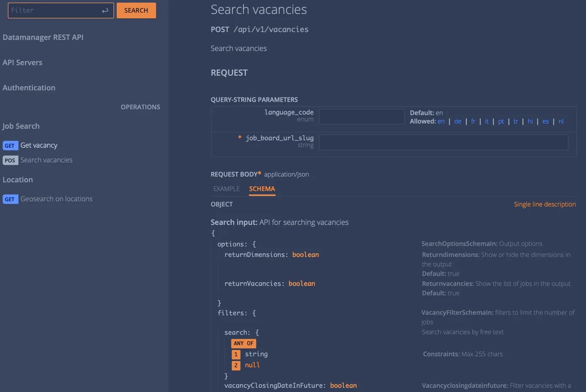
Task: Click the language_code input field
Action: (362, 117)
